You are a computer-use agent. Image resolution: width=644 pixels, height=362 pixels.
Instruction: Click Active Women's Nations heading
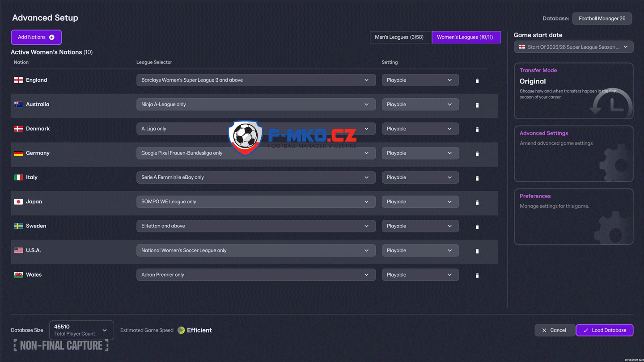click(51, 52)
